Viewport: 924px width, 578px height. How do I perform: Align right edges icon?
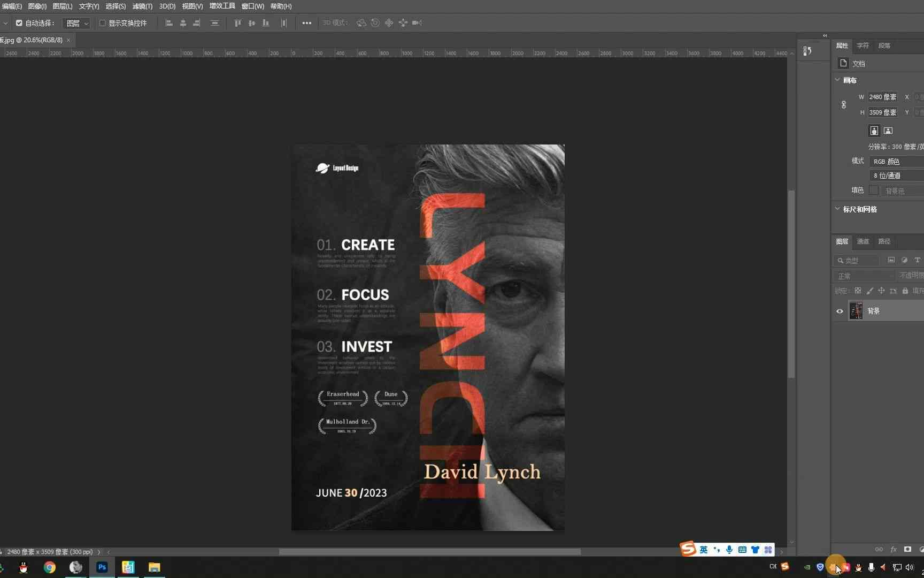tap(197, 23)
